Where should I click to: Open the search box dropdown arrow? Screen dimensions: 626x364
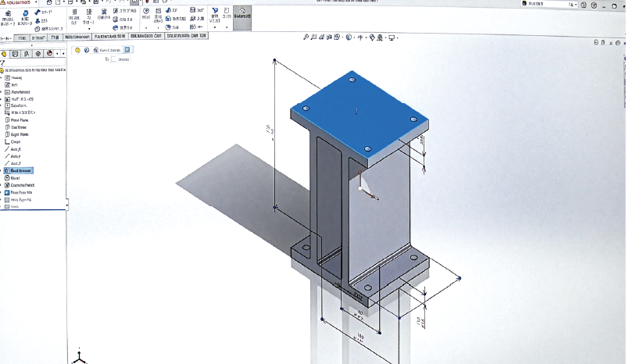[576, 5]
